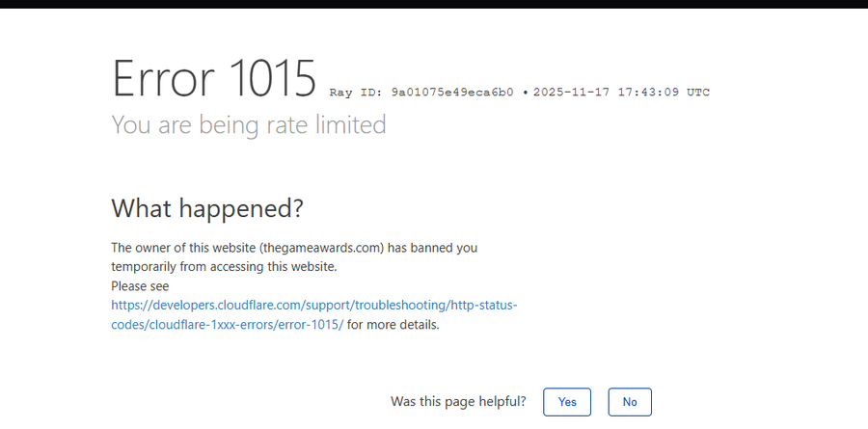Click the black bar at the top
Image resolution: width=868 pixels, height=429 pixels.
(x=434, y=4)
